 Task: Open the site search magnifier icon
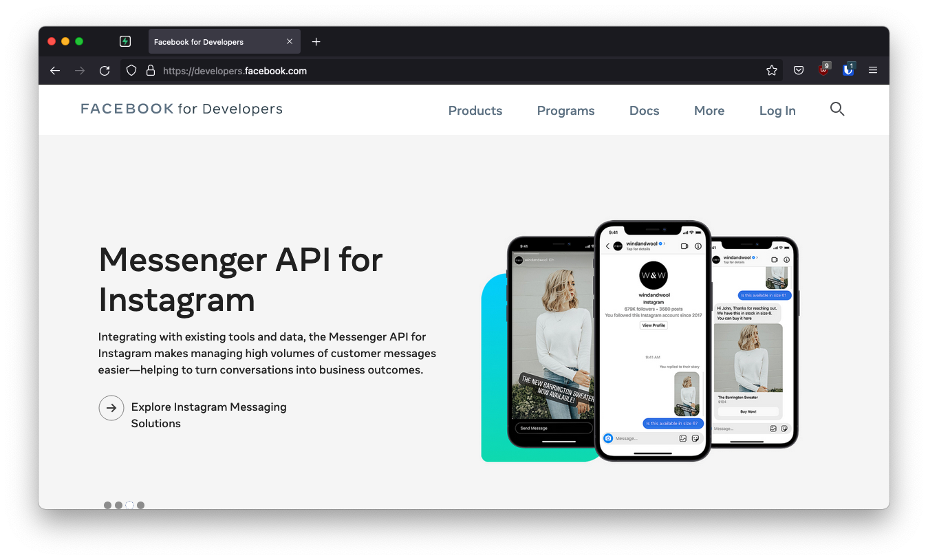click(x=837, y=109)
